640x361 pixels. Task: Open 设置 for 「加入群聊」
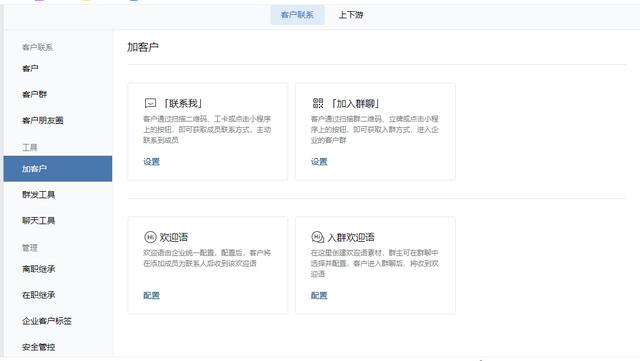pos(319,162)
